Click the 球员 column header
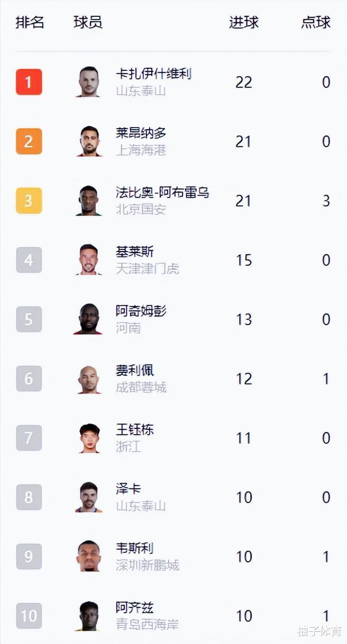 (x=88, y=22)
